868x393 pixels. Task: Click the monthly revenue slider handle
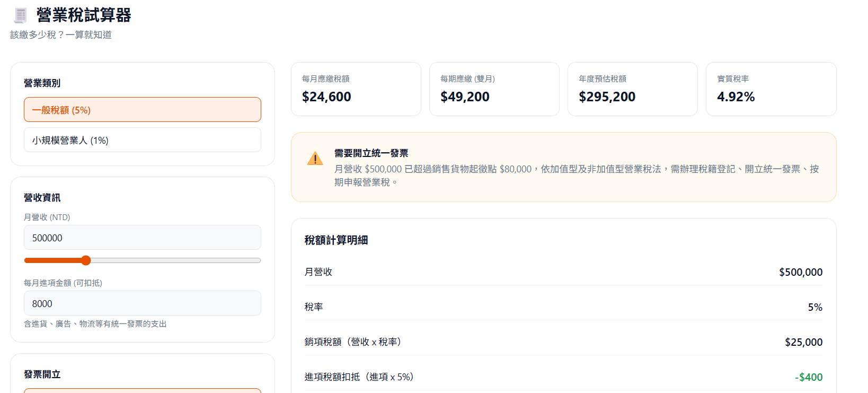[x=86, y=260]
